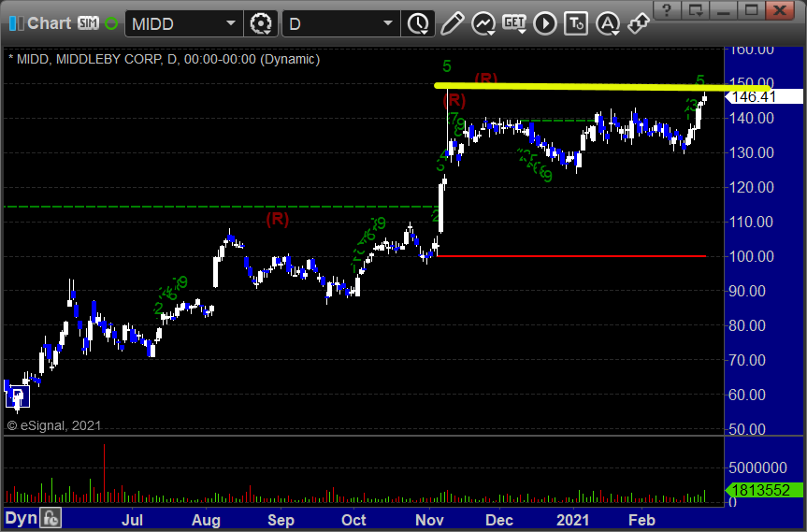The width and height of the screenshot is (807, 532).
Task: Minimize the chart window
Action: (724, 9)
